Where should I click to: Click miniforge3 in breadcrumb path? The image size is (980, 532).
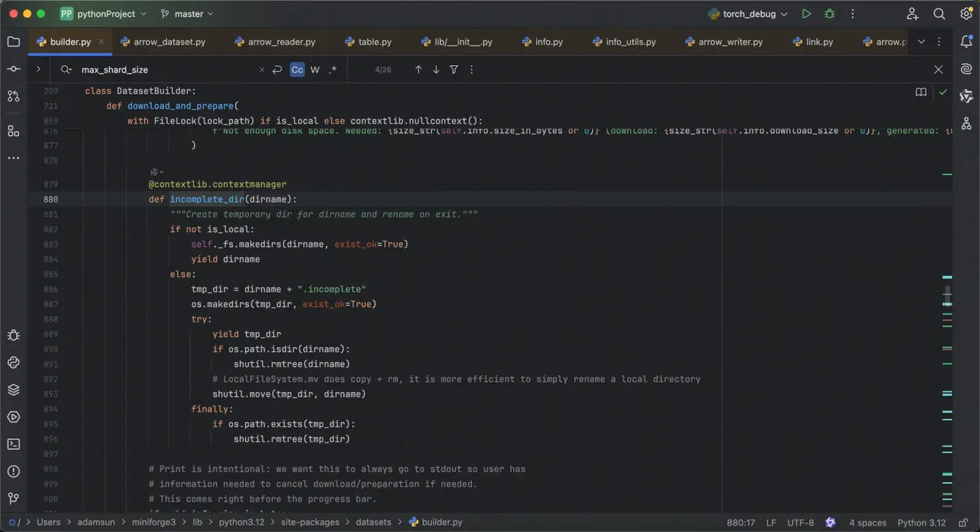[154, 522]
